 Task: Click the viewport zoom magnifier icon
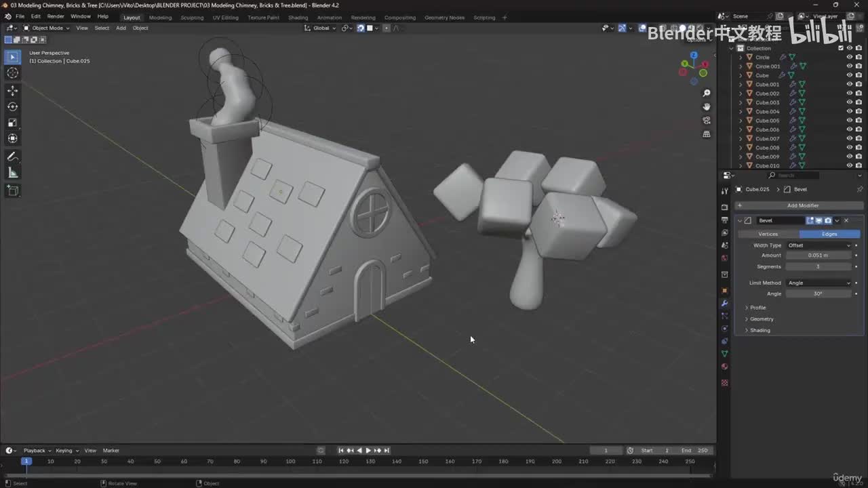pos(707,94)
